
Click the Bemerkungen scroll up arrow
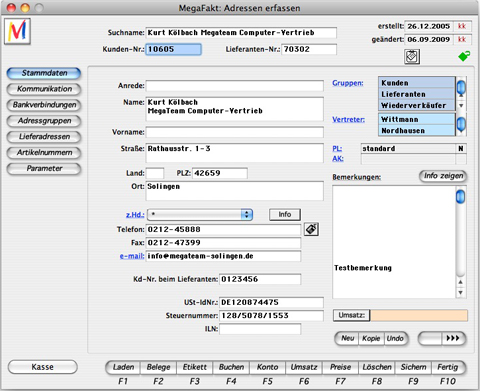coord(460,282)
